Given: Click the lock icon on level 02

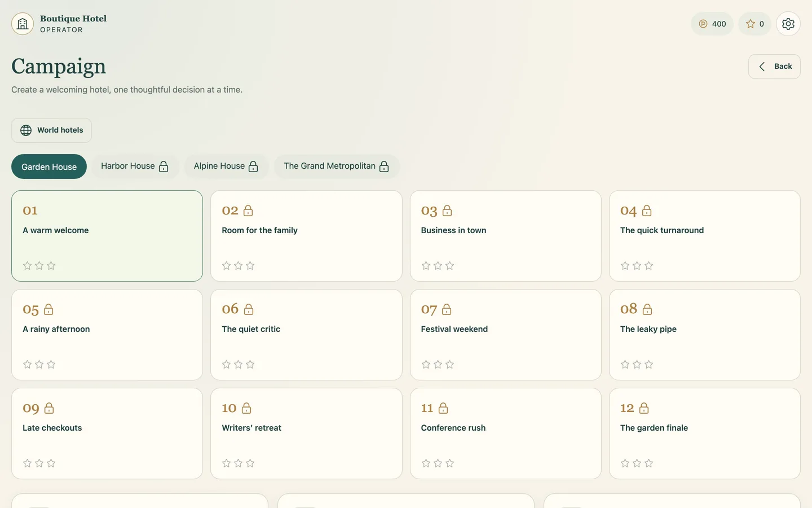Looking at the screenshot, I should point(248,211).
